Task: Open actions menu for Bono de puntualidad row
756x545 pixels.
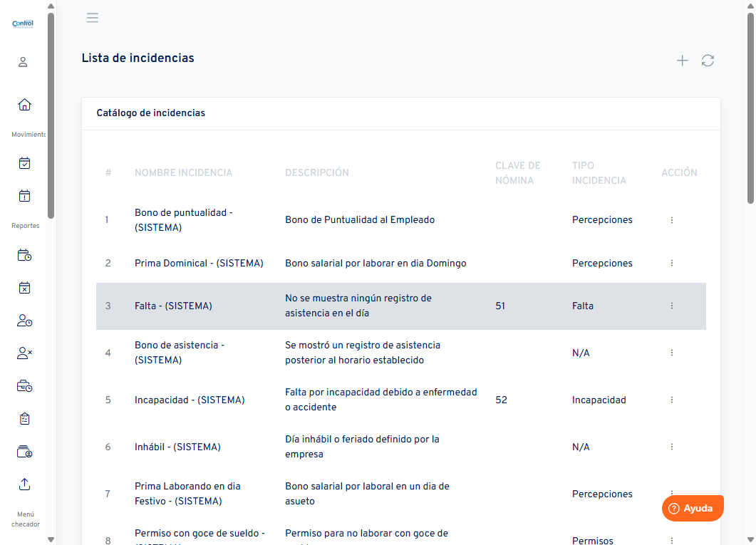Action: coord(672,220)
